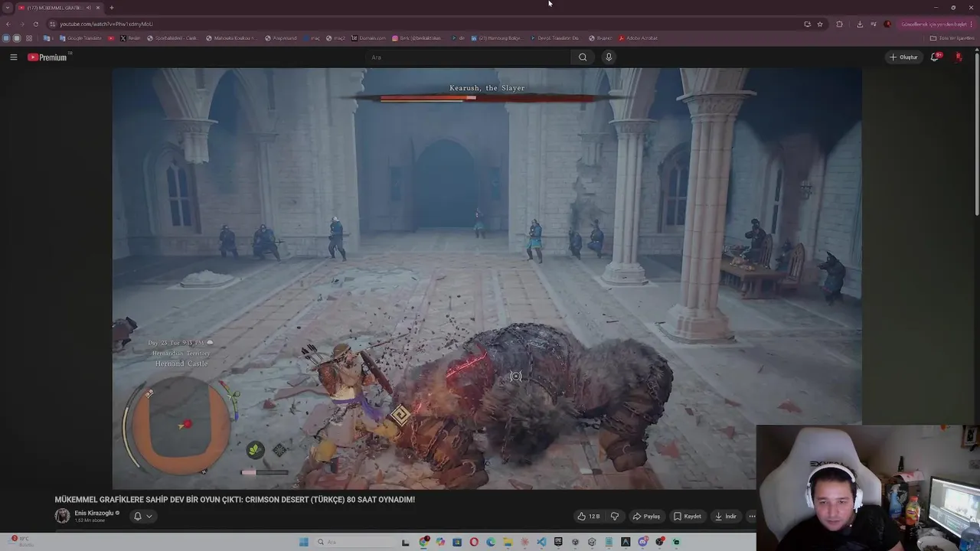Dislike the video with thumbs down

pos(614,517)
